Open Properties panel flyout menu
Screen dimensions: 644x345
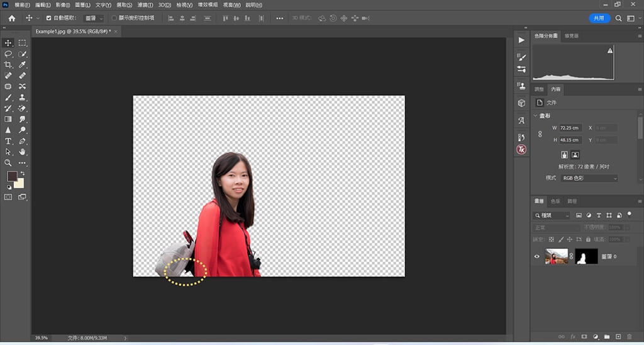[x=640, y=89]
